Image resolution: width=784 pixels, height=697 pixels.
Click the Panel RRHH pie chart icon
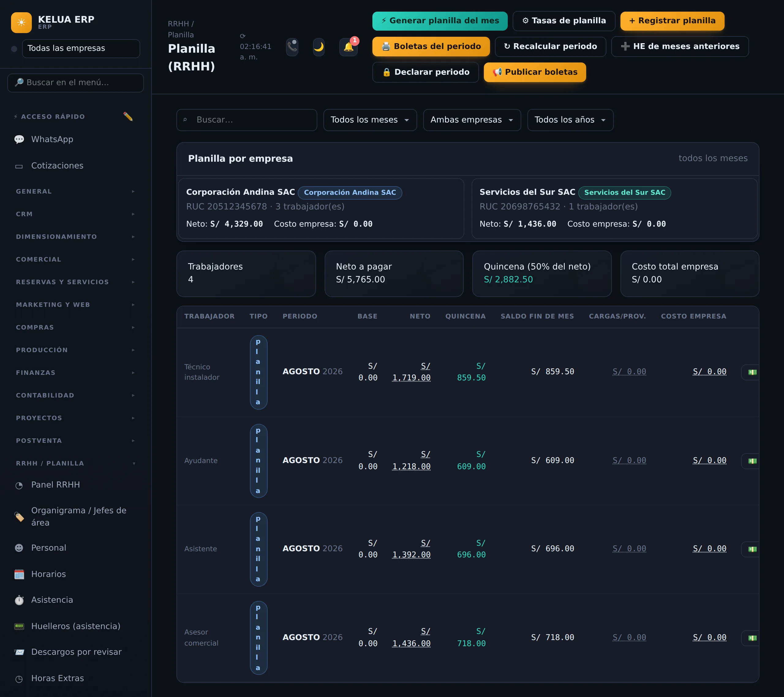[x=19, y=485]
